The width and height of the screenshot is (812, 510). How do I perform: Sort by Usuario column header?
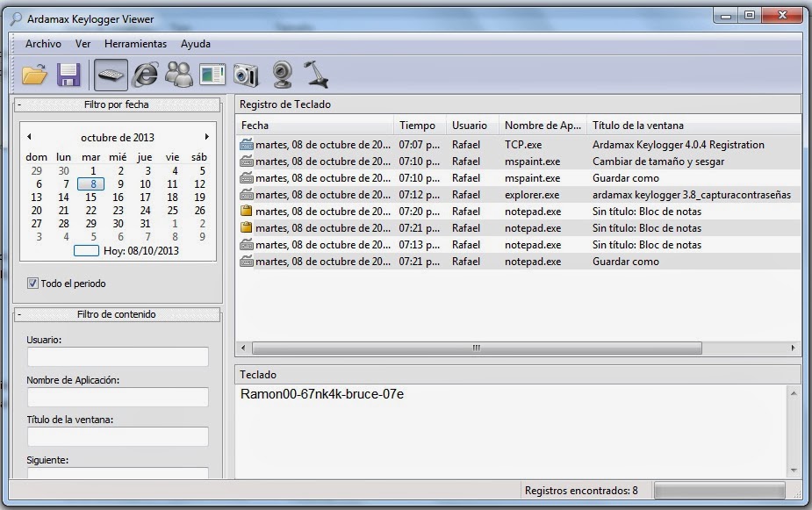[x=472, y=126]
